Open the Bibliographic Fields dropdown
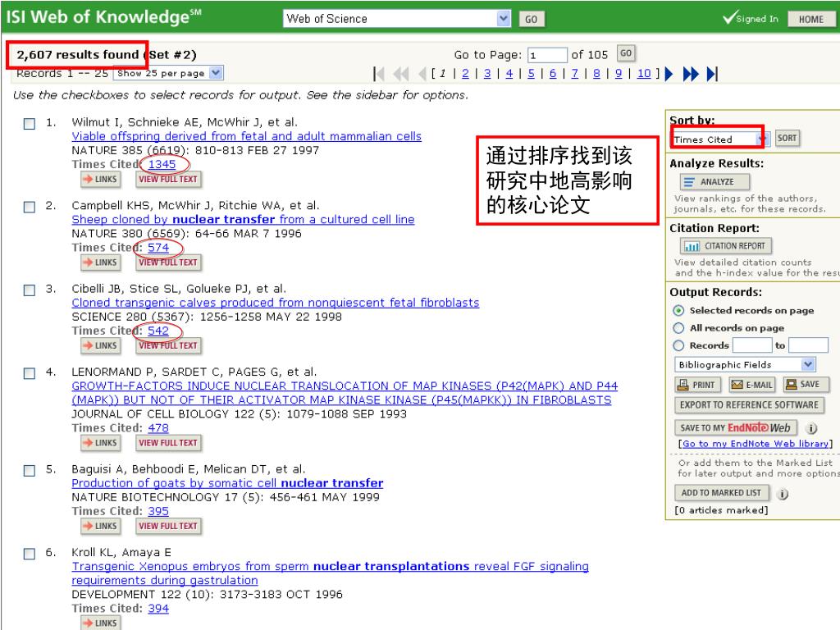 tap(745, 365)
